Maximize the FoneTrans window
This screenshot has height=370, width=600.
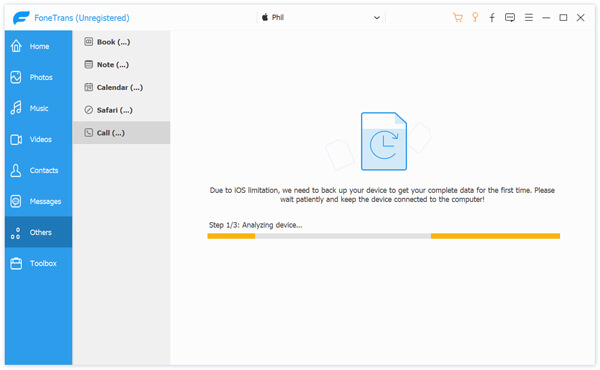click(x=563, y=18)
